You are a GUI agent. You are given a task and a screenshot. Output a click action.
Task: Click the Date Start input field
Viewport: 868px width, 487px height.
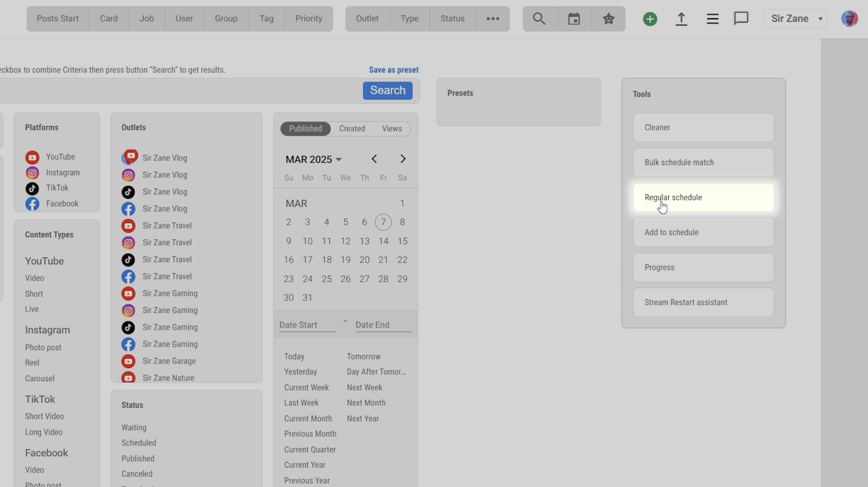pos(307,325)
